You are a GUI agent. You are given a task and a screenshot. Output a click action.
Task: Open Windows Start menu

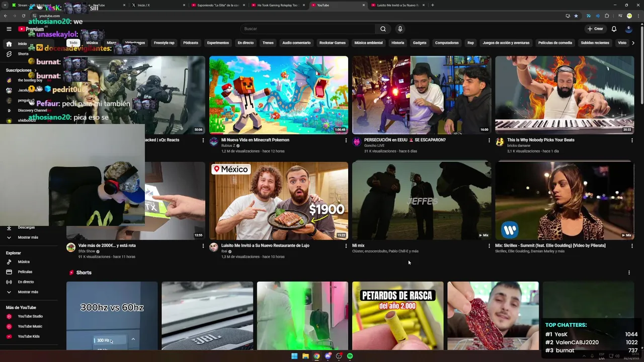point(294,356)
